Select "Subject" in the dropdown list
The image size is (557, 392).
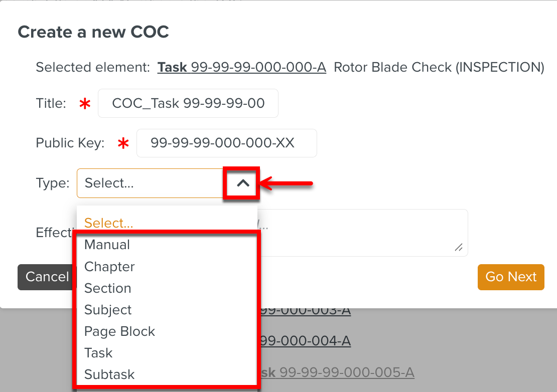[x=108, y=310]
